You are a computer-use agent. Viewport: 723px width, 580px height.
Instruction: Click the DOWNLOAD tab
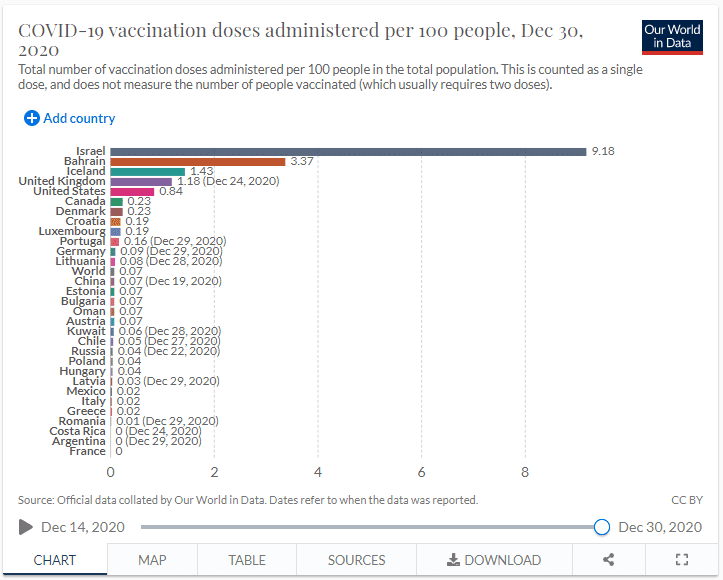click(x=494, y=560)
